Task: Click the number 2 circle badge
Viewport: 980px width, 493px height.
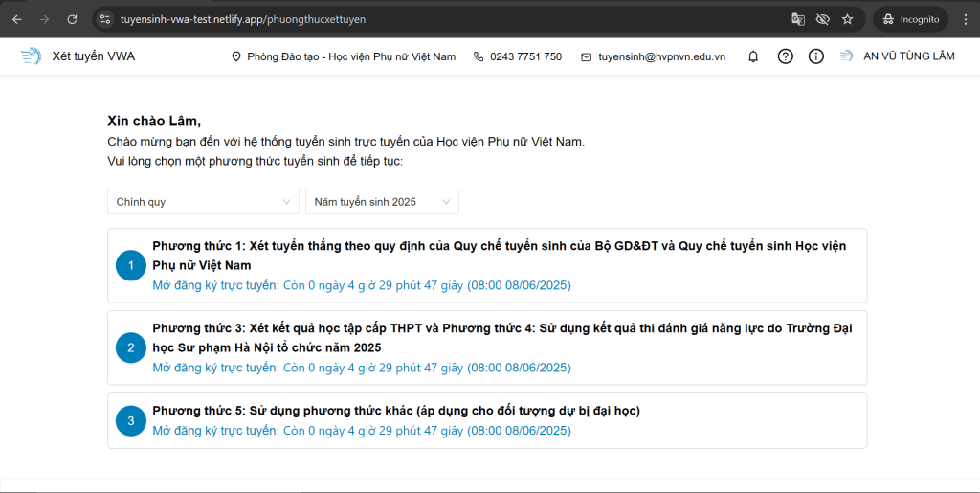Action: 131,348
